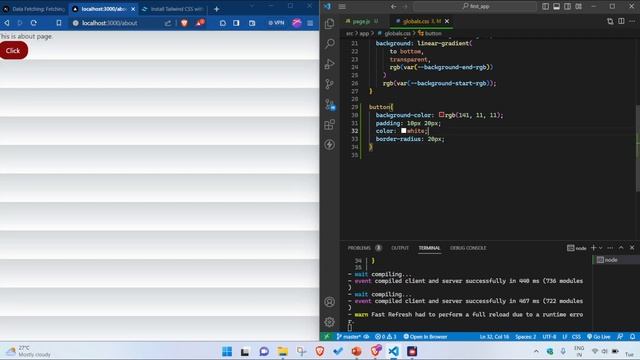
Task: Change language mode CSS in status bar
Action: [576, 337]
